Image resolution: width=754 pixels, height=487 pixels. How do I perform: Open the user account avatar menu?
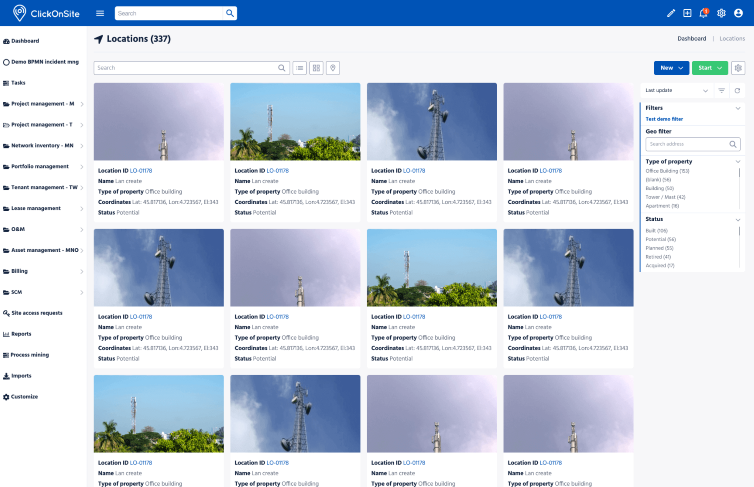[x=738, y=13]
